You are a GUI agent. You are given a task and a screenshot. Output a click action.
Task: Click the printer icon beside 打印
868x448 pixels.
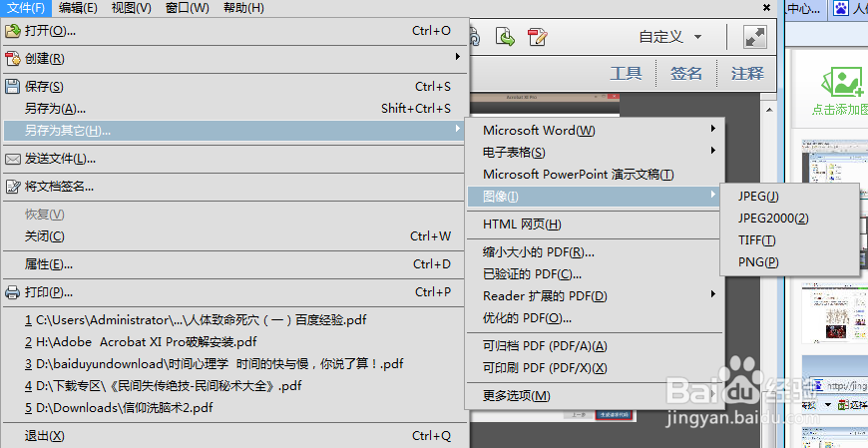point(13,292)
